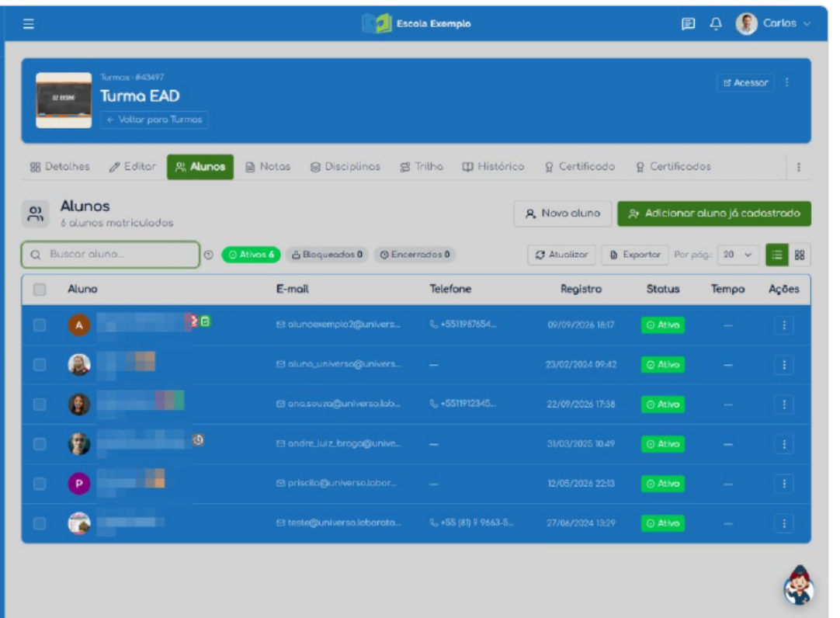The image size is (840, 618).
Task: Open actions menu for priscila row
Action: click(784, 484)
